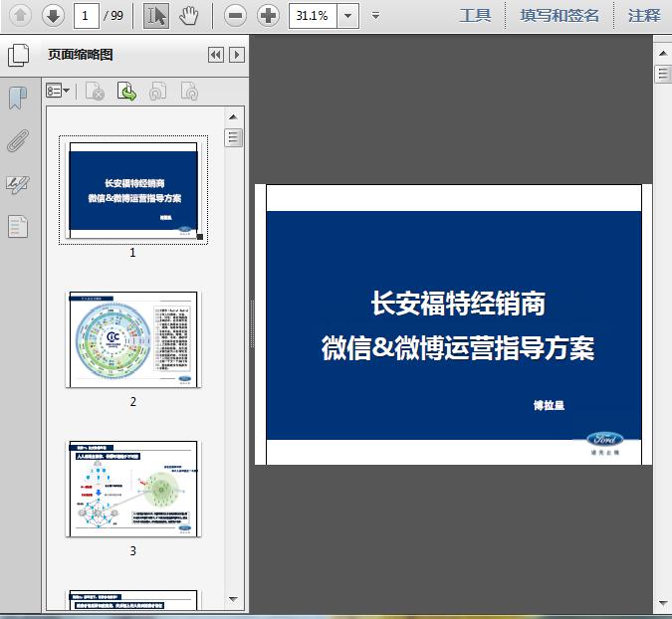Choose the text selection cursor tool
This screenshot has height=619, width=672.
(x=156, y=16)
